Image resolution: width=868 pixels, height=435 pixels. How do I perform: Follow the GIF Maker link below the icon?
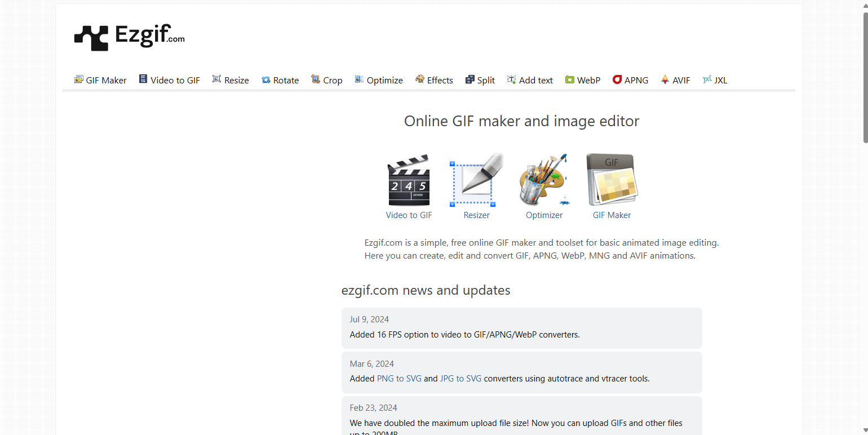[x=612, y=215]
